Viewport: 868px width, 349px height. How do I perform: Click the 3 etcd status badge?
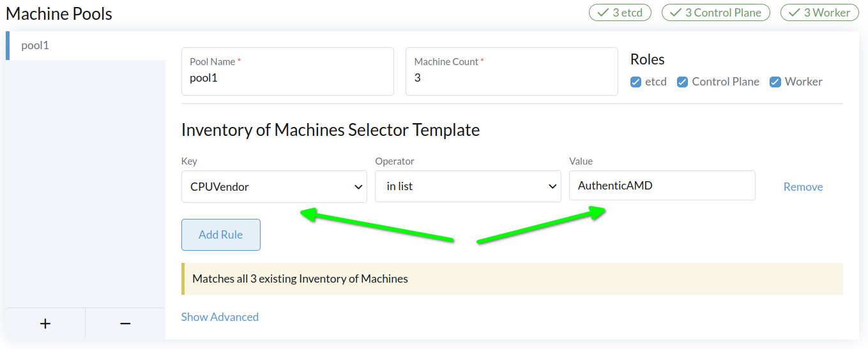[x=620, y=12]
